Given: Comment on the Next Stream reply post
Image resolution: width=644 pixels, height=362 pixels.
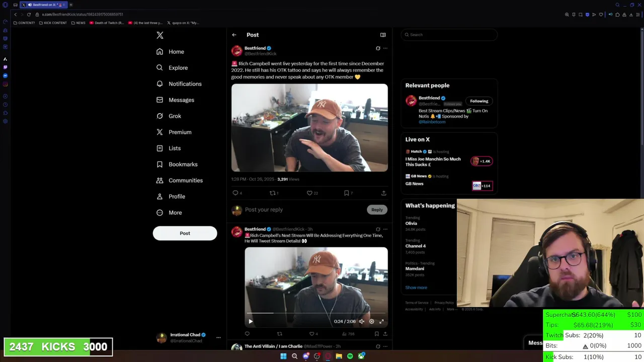Looking at the screenshot, I should pos(247,334).
